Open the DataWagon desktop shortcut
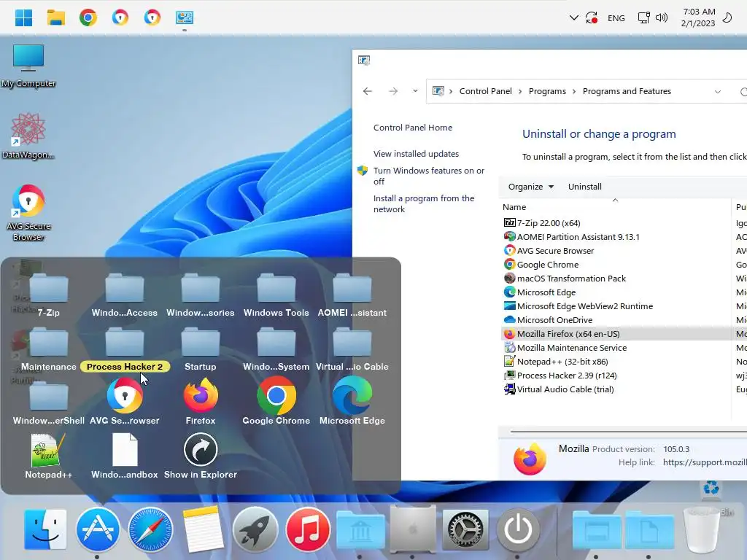 [28, 136]
